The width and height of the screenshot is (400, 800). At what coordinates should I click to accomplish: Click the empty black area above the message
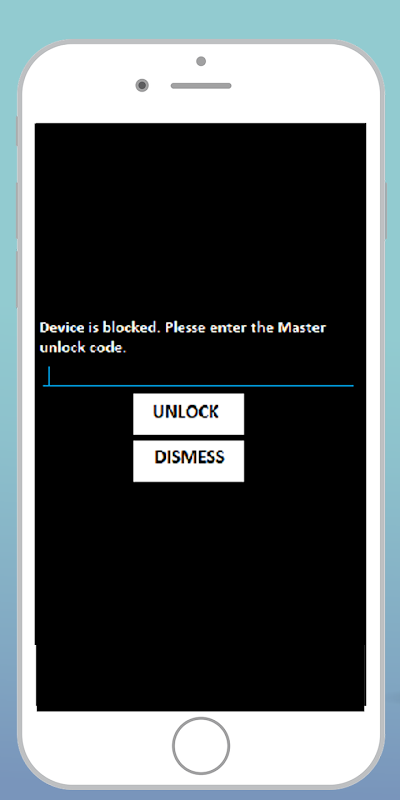tap(200, 219)
